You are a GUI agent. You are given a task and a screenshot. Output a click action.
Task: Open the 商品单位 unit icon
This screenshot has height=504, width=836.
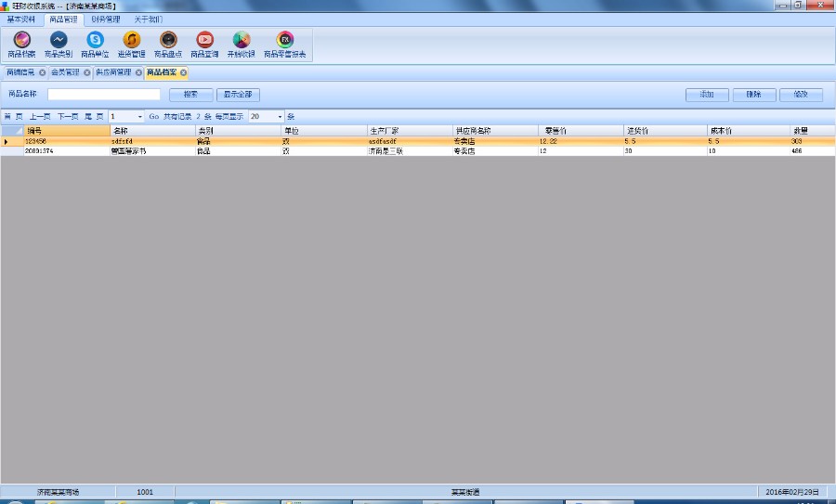pos(95,40)
